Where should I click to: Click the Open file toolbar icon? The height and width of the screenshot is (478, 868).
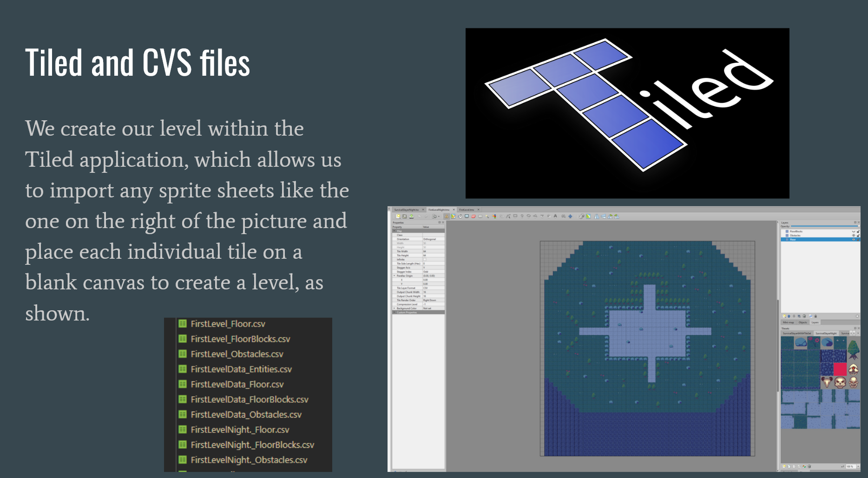[405, 216]
